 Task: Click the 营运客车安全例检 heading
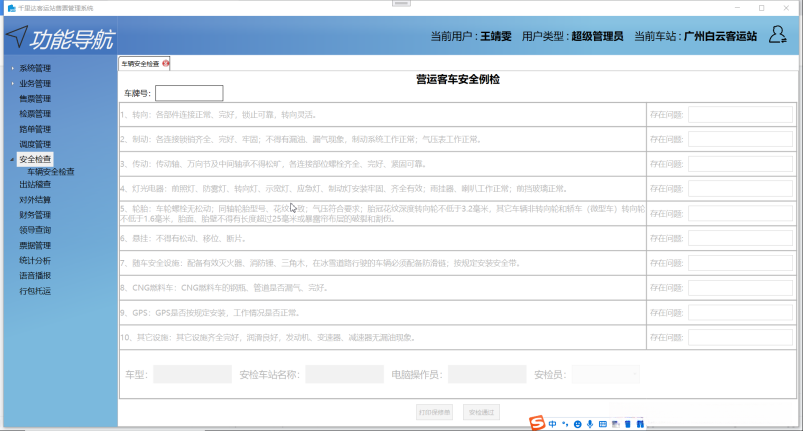click(x=458, y=79)
